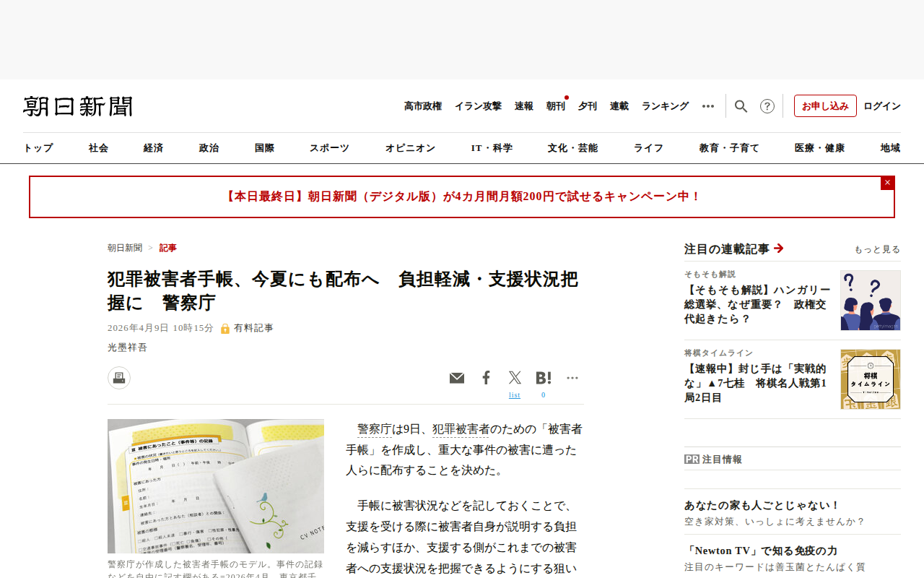
Task: Select 文化・芸能 navigation tab
Action: [x=572, y=148]
